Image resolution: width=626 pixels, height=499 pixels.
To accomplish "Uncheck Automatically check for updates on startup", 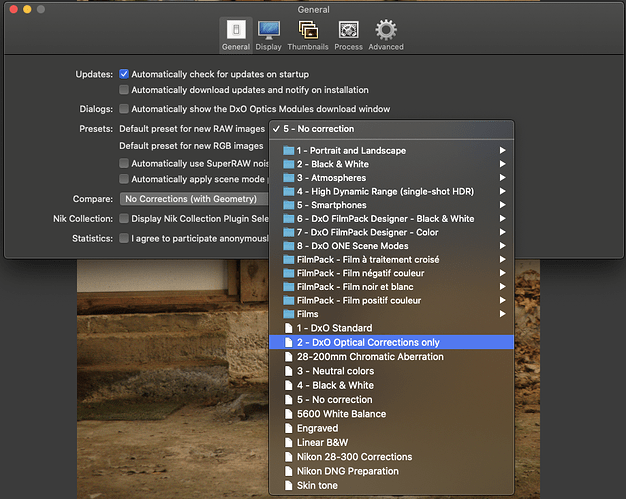I will pos(124,74).
